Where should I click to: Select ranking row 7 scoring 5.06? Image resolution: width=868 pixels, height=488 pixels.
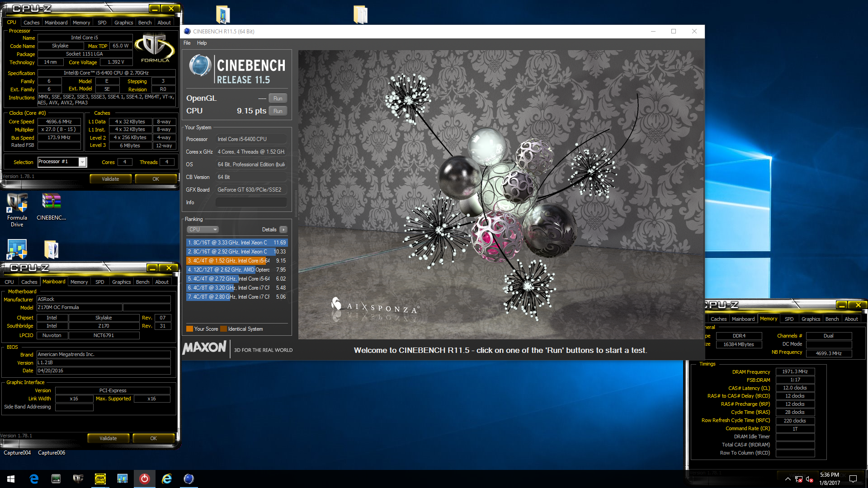237,297
